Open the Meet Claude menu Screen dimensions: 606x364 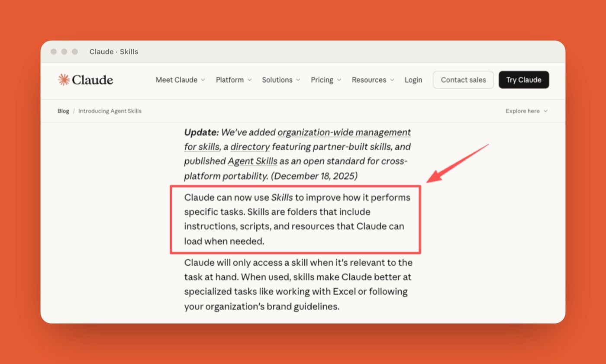[x=180, y=80]
